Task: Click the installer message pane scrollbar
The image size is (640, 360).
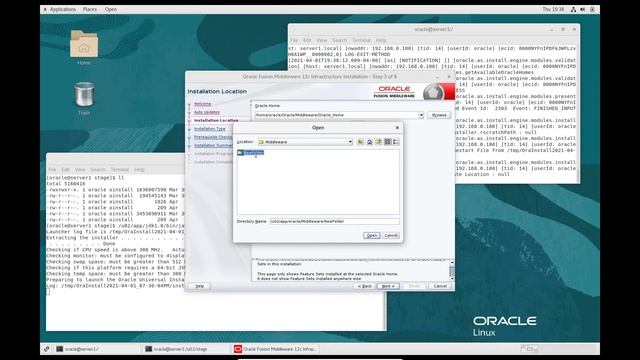Action: coord(452,270)
